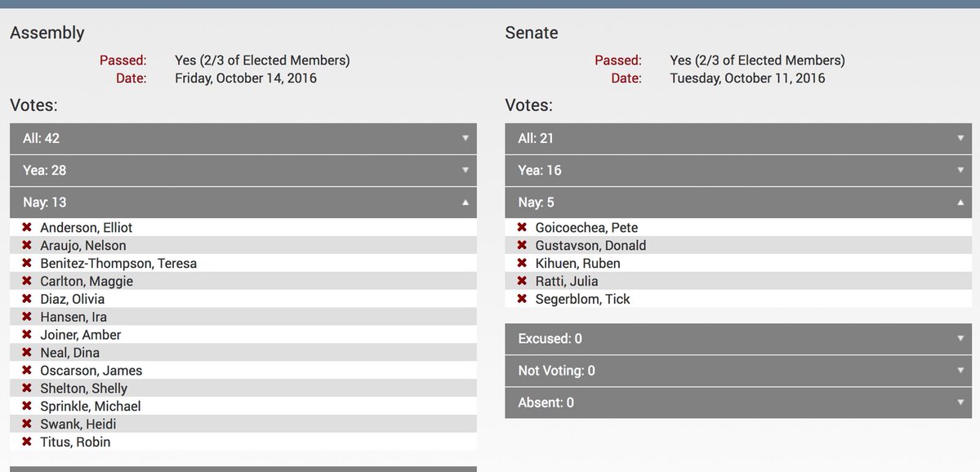
Task: Click red X icon beside Titus, Robin
Action: [27, 442]
